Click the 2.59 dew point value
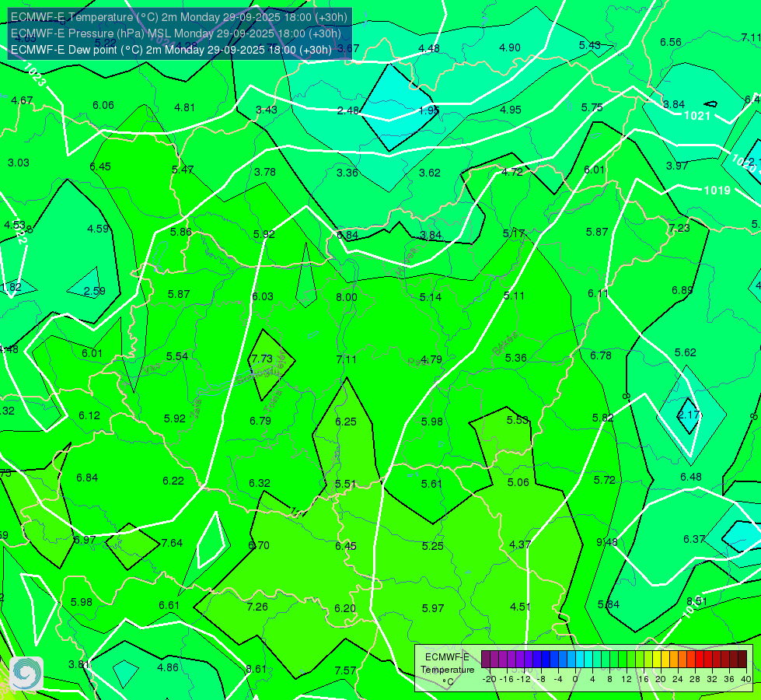The width and height of the screenshot is (761, 700). pos(95,291)
